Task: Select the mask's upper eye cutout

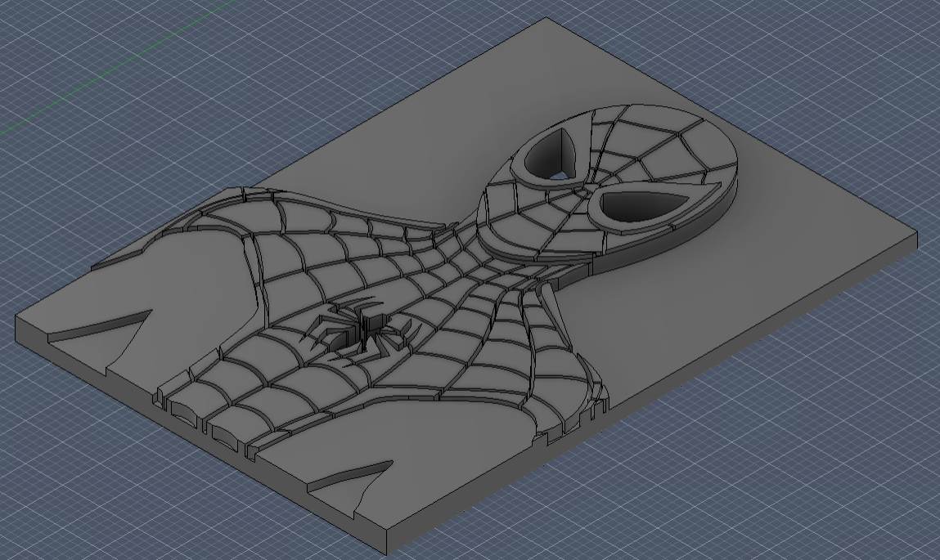Action: coord(551,155)
